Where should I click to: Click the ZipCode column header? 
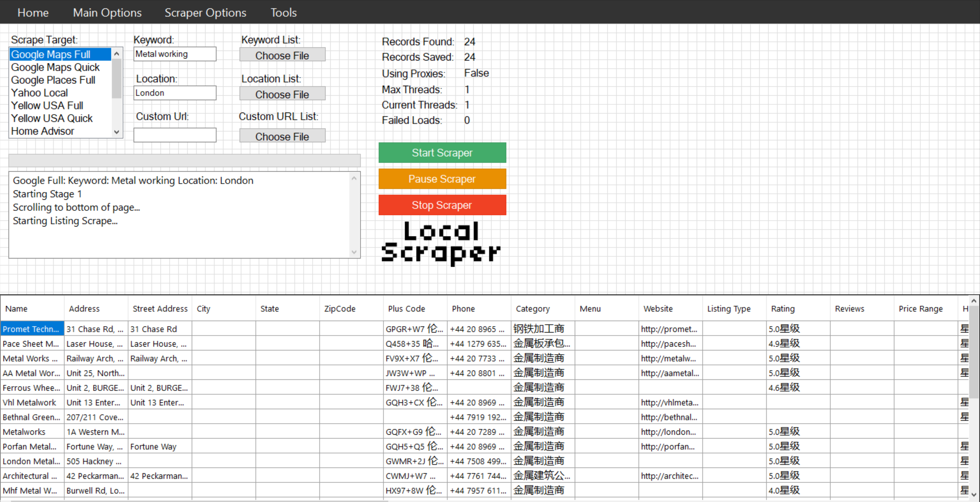[x=352, y=308]
